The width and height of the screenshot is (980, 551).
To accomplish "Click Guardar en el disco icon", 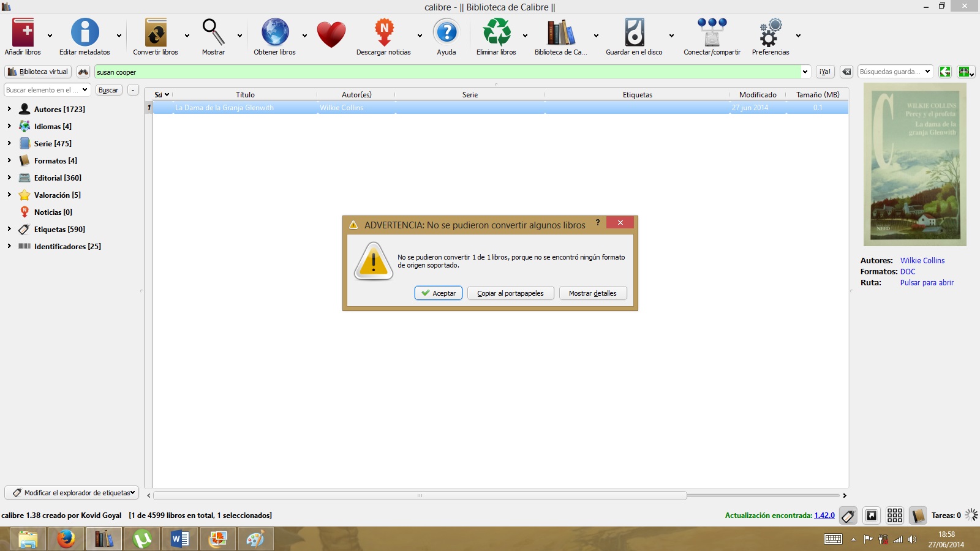I will (635, 32).
